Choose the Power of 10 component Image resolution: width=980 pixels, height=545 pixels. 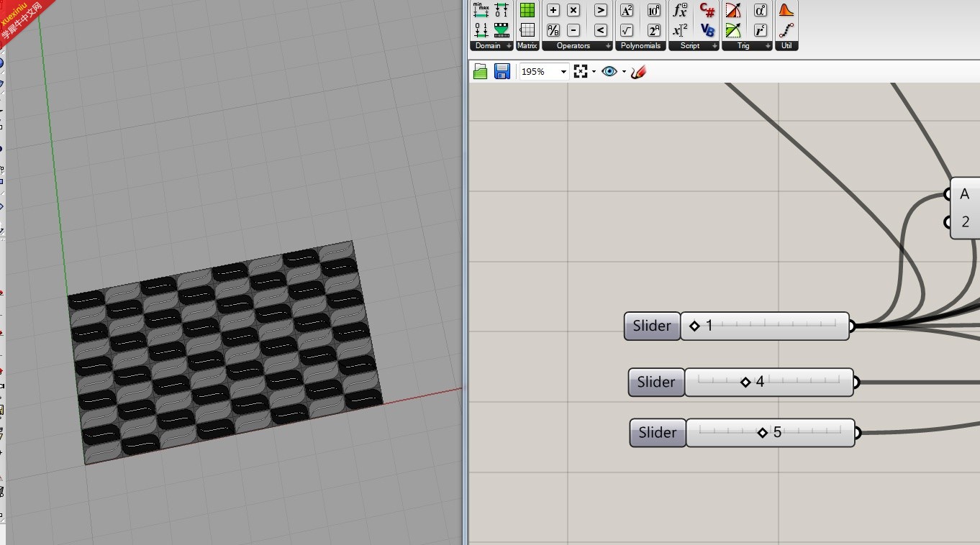tap(654, 10)
